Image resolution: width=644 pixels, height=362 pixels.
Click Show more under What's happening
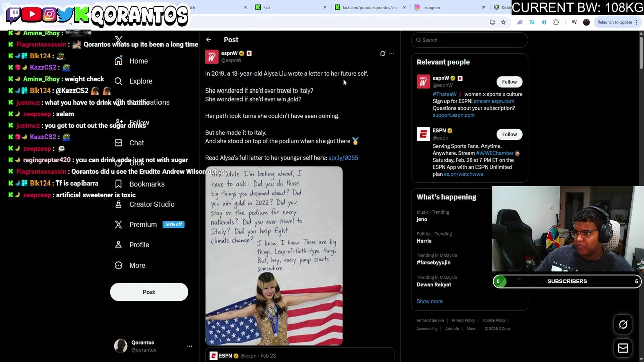429,301
